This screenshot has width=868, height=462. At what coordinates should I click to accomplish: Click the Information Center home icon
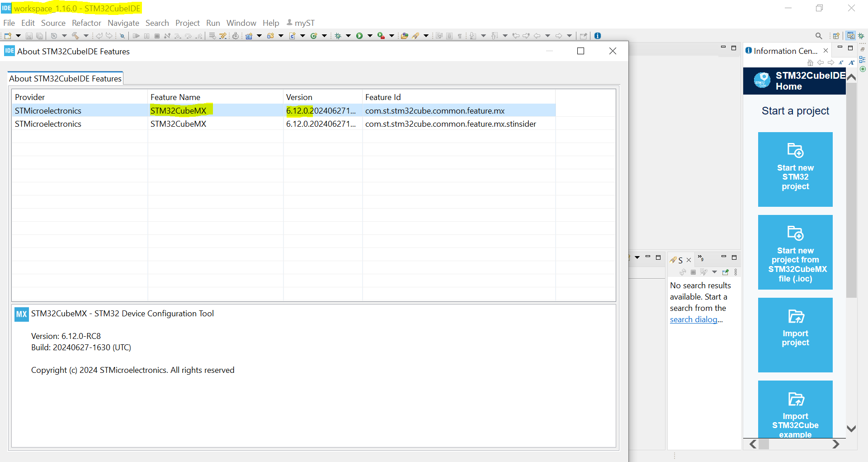(x=810, y=62)
